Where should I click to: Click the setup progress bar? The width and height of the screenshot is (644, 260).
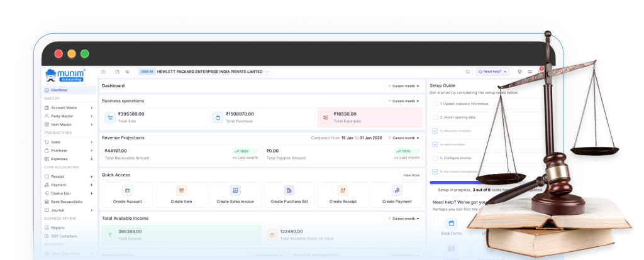click(453, 183)
